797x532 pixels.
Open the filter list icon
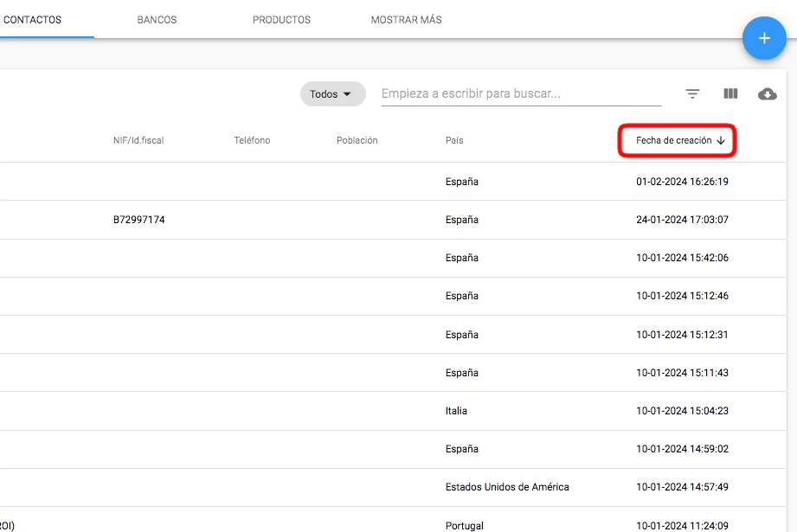point(692,94)
